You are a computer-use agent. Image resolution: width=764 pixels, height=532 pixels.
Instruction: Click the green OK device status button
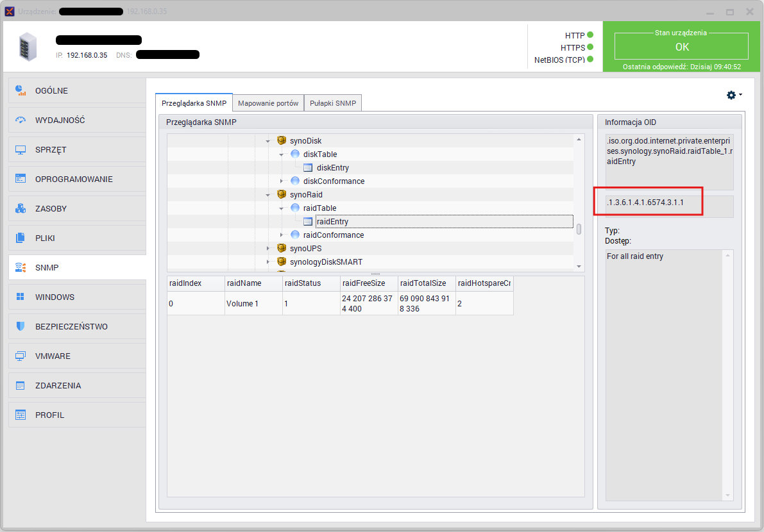pos(681,47)
